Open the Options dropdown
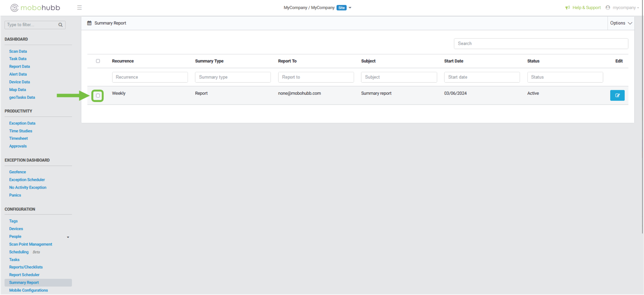Image resolution: width=644 pixels, height=295 pixels. tap(621, 23)
